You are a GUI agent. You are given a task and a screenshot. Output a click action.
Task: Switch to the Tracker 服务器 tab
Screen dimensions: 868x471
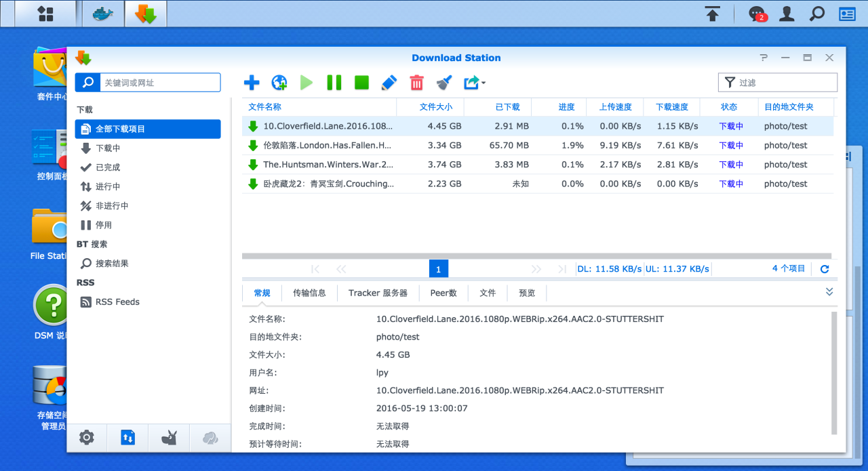(x=378, y=293)
